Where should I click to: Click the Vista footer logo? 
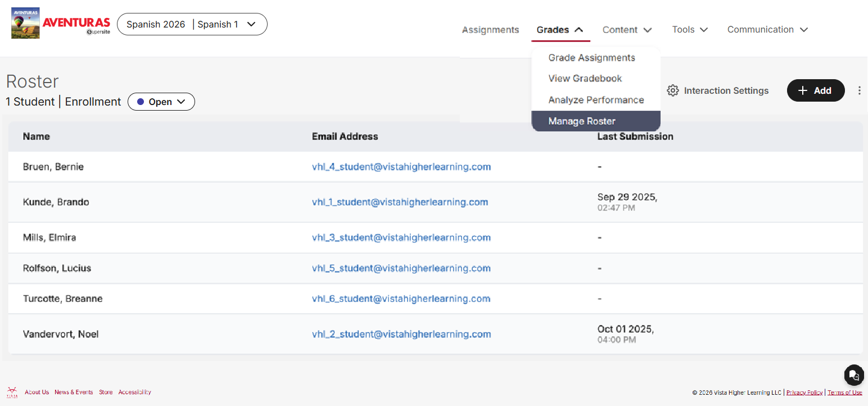tap(12, 392)
